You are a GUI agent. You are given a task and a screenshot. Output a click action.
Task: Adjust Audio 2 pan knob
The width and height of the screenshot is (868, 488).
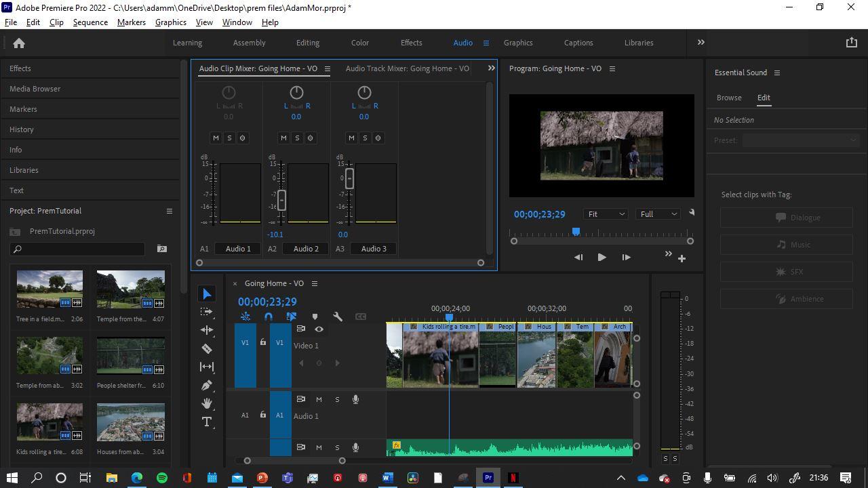pos(296,92)
